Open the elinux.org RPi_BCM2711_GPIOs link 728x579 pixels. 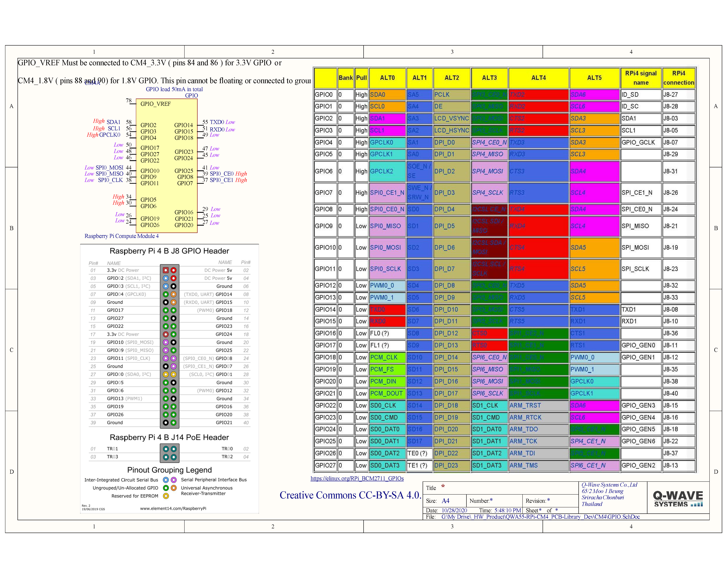tap(357, 478)
